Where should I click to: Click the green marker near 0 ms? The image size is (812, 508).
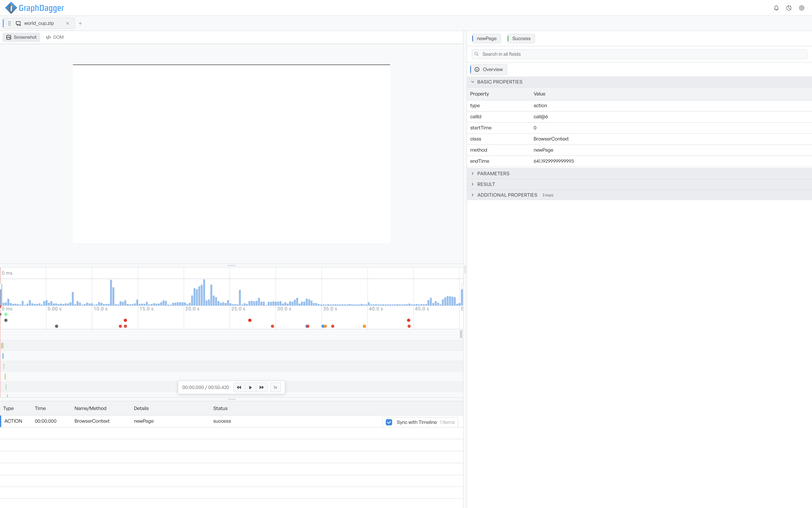(x=6, y=315)
